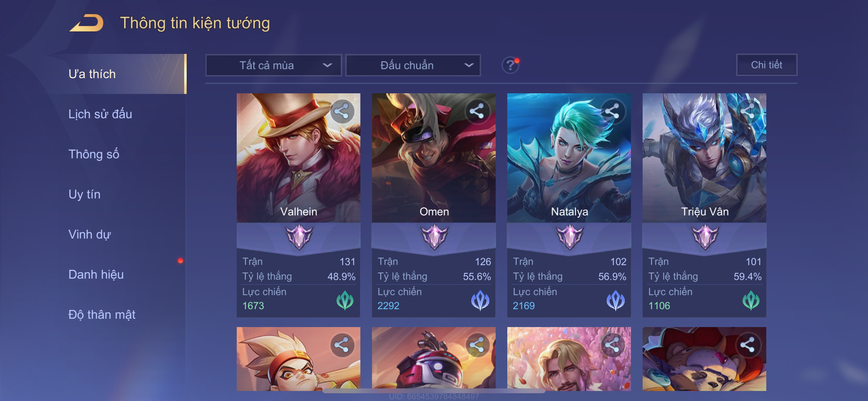Expand the Đấu chuẩn dropdown
868x401 pixels.
pyautogui.click(x=413, y=65)
